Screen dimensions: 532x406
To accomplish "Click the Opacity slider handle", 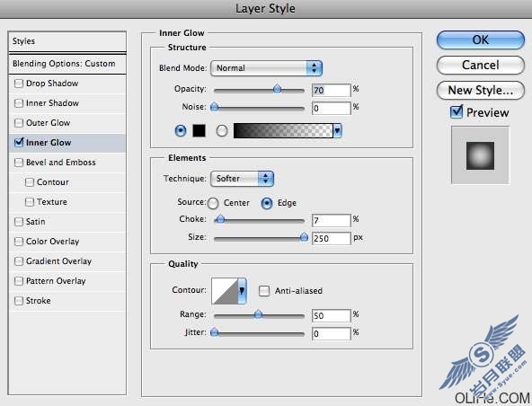I will pos(277,89).
